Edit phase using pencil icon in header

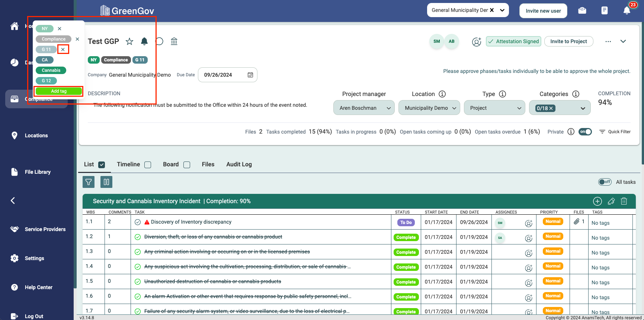pos(611,201)
